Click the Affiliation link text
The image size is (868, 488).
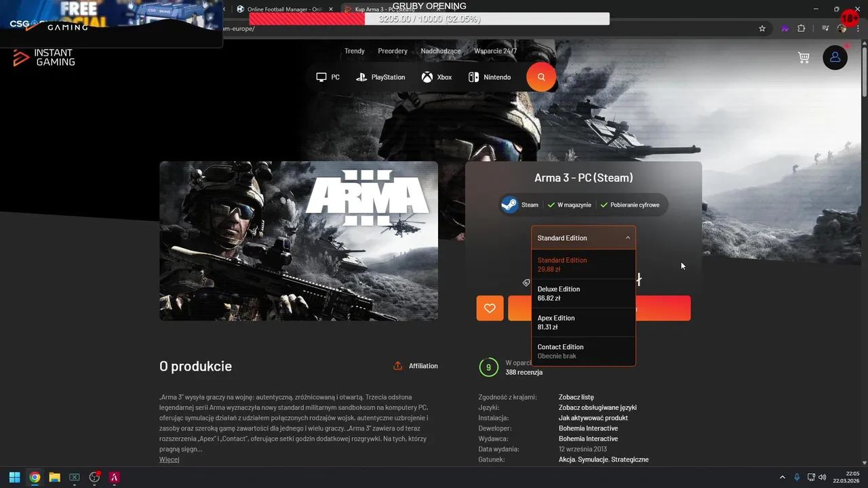coord(423,366)
